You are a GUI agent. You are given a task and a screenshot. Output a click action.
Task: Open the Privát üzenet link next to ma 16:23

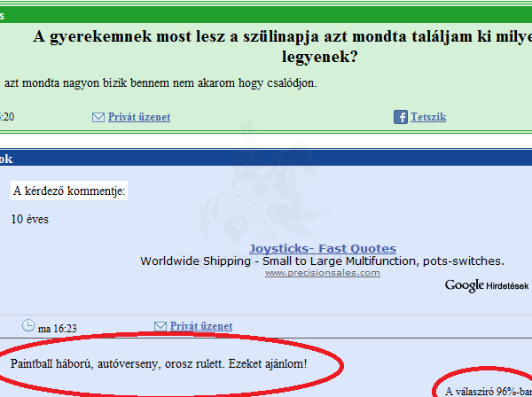coord(201,326)
